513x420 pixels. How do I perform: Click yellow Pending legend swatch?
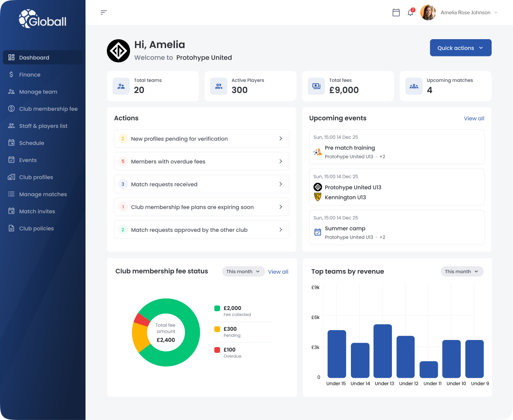pos(217,329)
